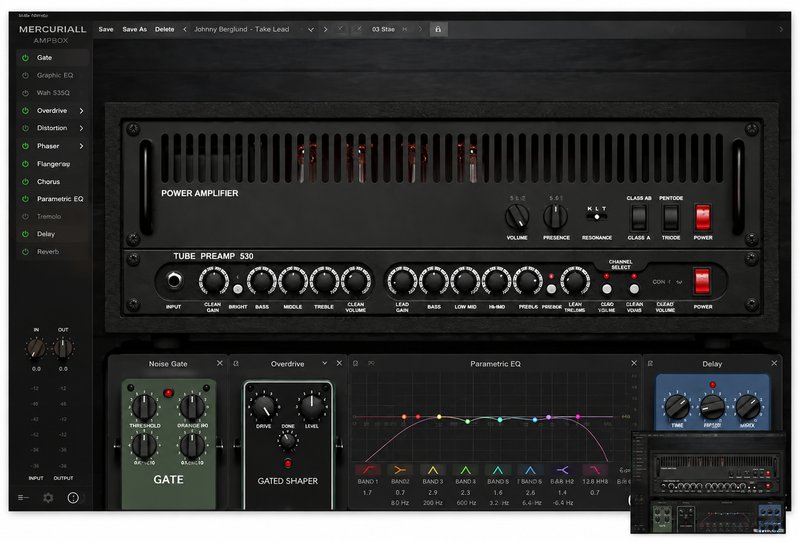Select the teal bell filter icon
Image resolution: width=800 pixels, height=542 pixels.
coord(498,470)
